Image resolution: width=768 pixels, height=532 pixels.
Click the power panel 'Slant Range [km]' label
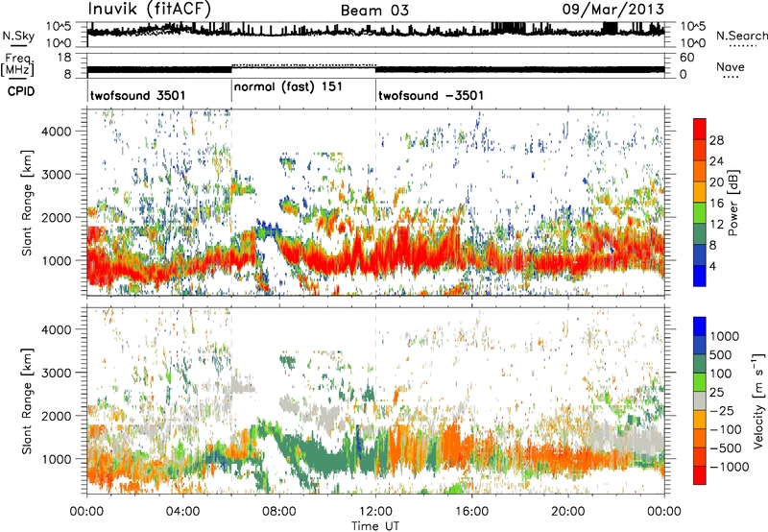(27, 203)
